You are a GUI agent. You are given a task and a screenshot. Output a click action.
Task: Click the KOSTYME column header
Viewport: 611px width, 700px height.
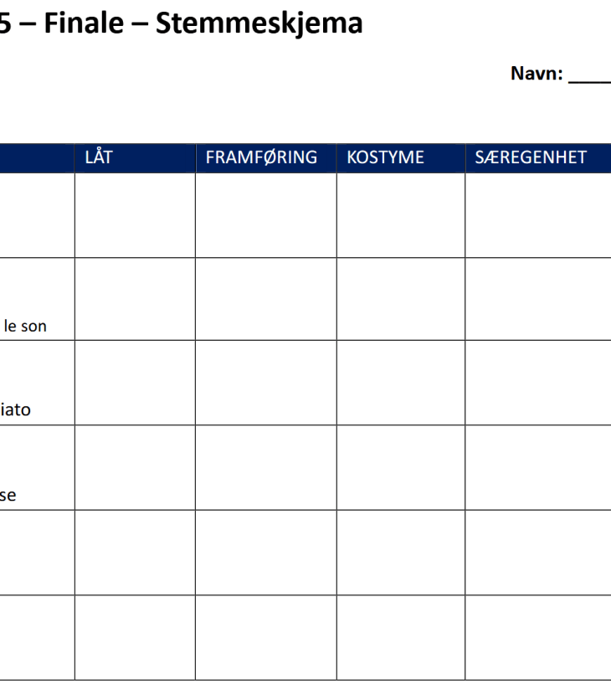(x=385, y=157)
